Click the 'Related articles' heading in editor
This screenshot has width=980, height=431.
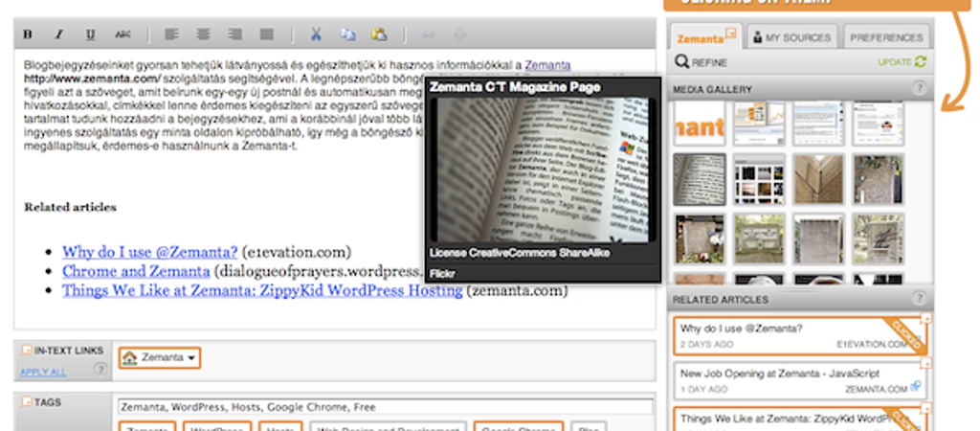(70, 207)
